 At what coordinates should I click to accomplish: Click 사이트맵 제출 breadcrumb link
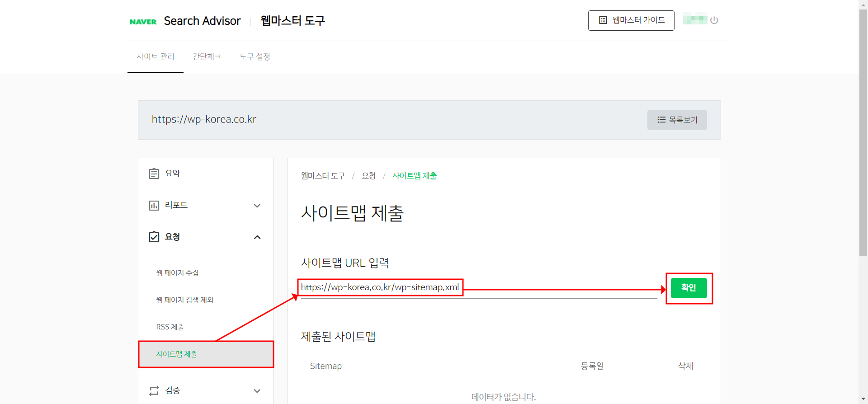[x=415, y=176]
